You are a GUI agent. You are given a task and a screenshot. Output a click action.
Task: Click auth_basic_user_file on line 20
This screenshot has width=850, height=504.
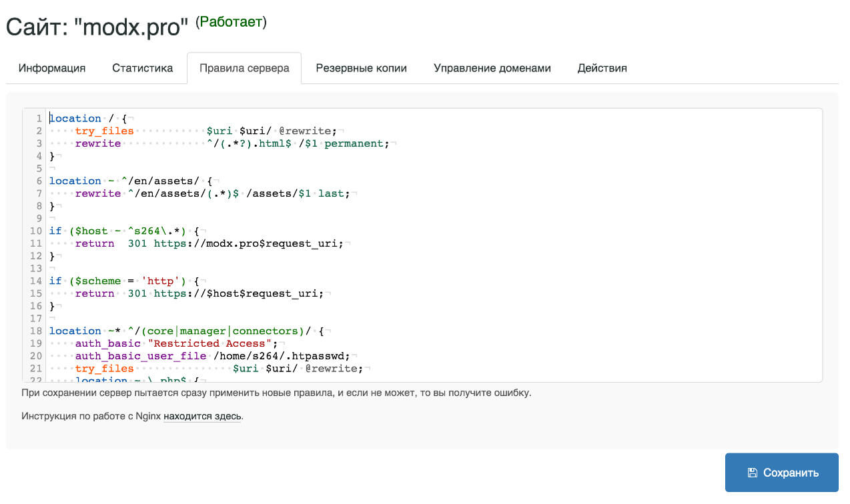[141, 356]
